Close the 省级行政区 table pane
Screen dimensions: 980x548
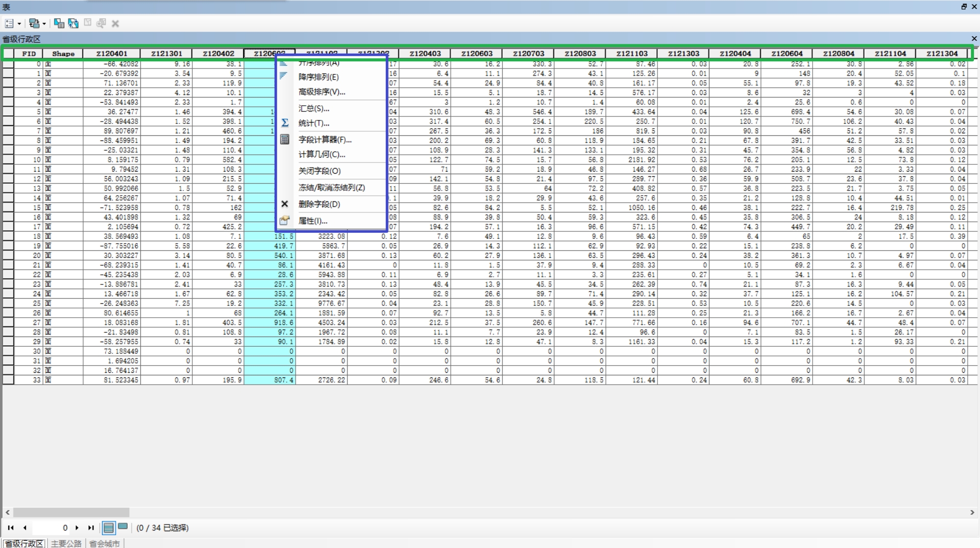tap(974, 39)
